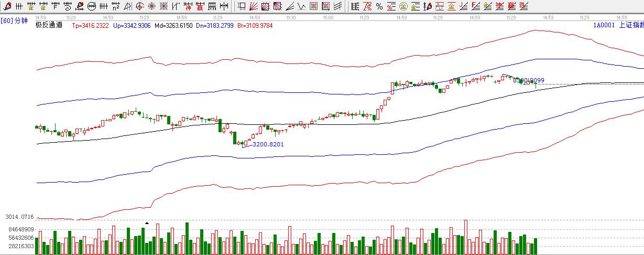Select the three parallel diagonal lines tool
644x255 pixels.
(x=338, y=6)
